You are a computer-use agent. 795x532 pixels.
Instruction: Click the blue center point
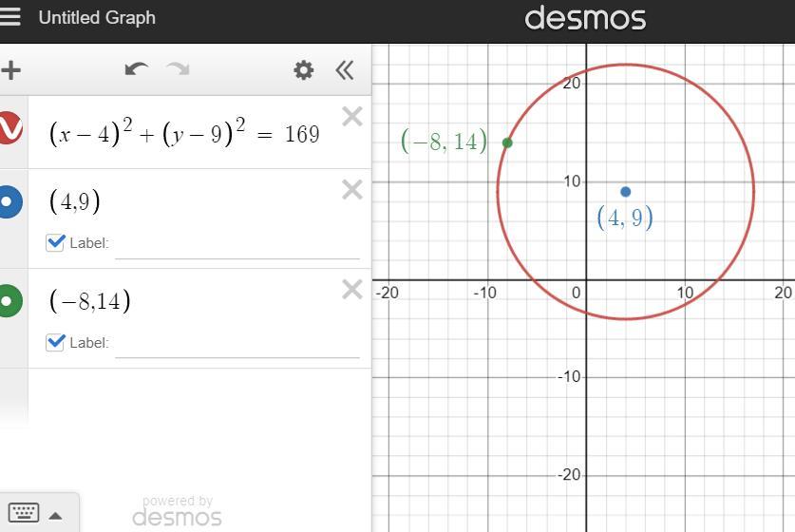pos(626,192)
